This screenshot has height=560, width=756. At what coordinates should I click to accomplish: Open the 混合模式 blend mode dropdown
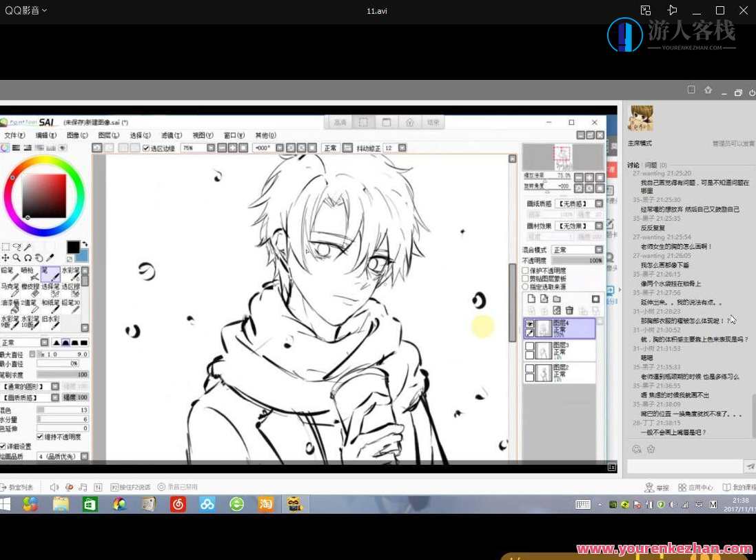point(598,250)
